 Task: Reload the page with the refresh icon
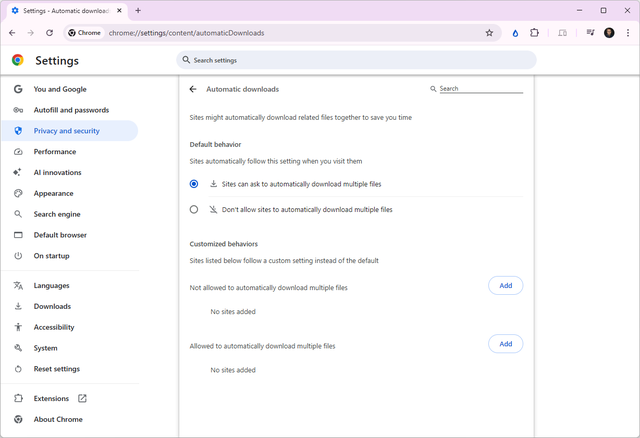tap(49, 32)
